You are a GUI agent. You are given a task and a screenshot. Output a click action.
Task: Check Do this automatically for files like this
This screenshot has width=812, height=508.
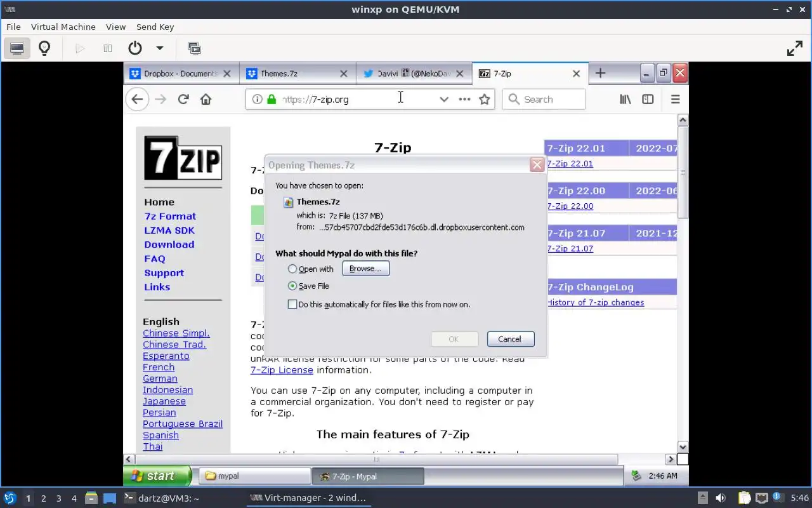click(x=292, y=304)
